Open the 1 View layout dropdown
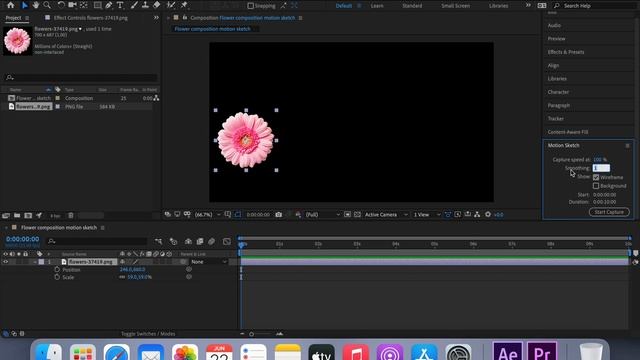640x360 pixels. click(x=427, y=214)
